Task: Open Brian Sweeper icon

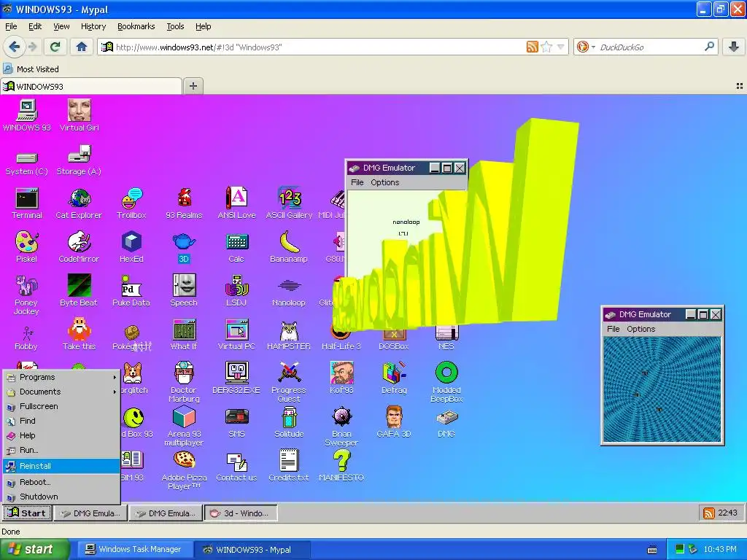Action: coord(341,426)
